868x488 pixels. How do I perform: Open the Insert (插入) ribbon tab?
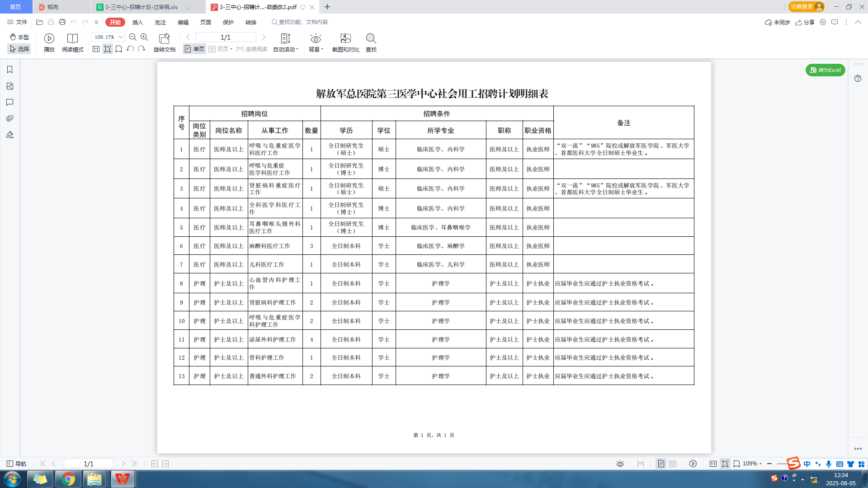[x=137, y=22]
